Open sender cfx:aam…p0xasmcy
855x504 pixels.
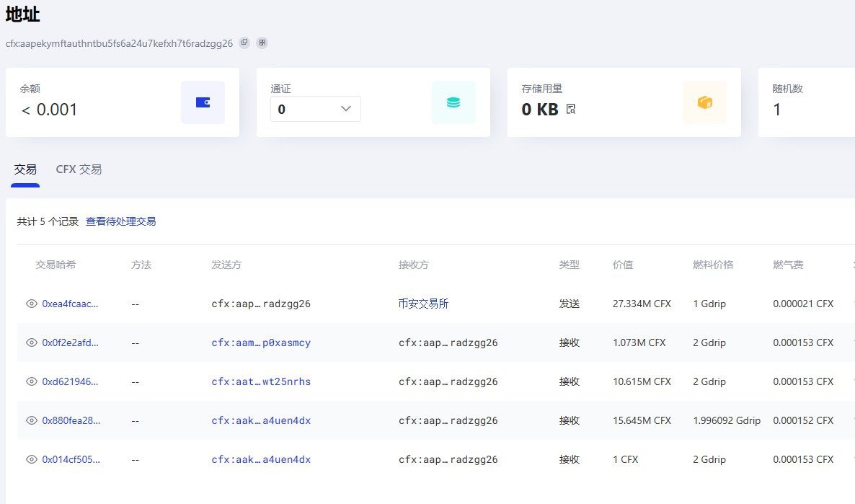coord(261,343)
